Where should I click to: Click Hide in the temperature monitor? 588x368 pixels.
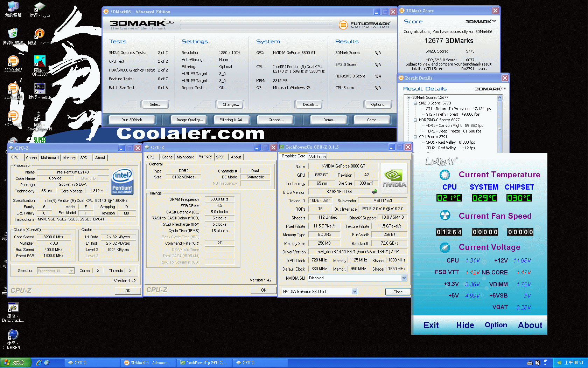point(465,325)
